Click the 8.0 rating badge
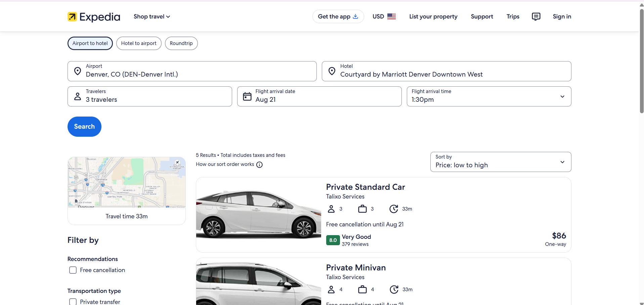The height and width of the screenshot is (305, 644). [x=333, y=240]
